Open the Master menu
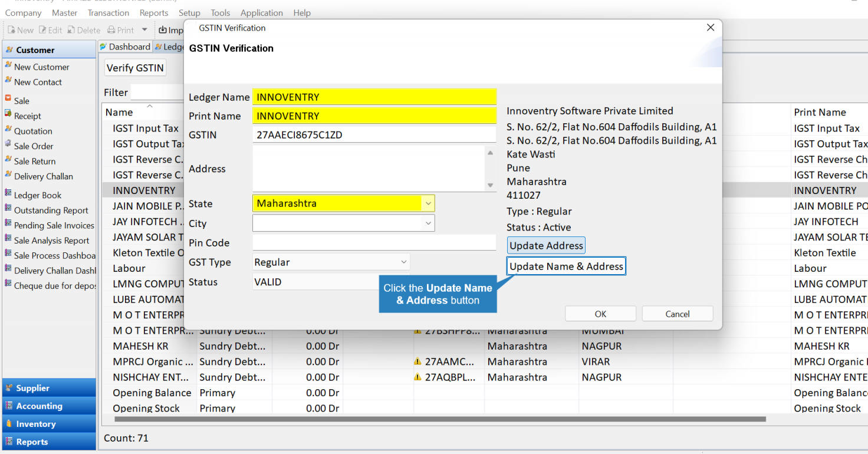Image resolution: width=868 pixels, height=454 pixels. 65,12
